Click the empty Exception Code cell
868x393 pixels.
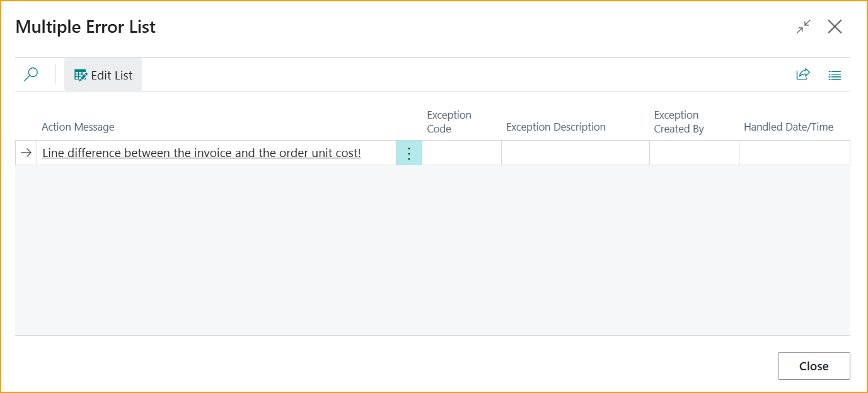point(461,153)
